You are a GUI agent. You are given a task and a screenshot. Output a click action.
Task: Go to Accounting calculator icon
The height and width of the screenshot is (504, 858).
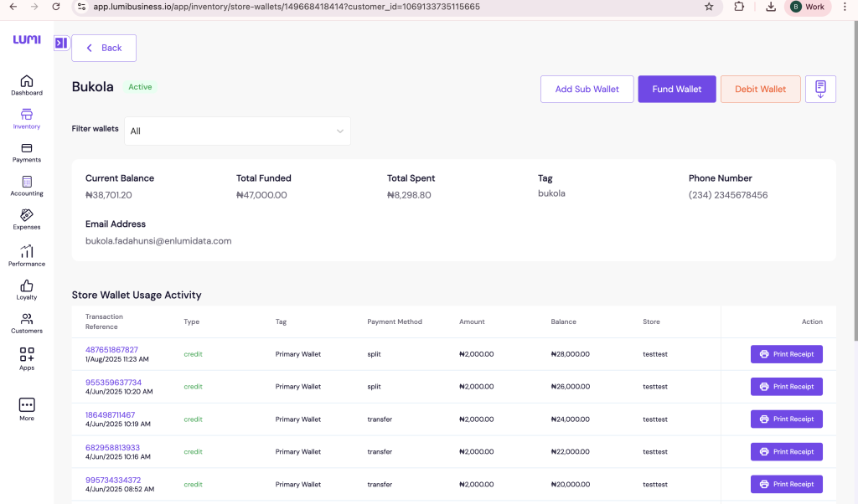tap(27, 183)
